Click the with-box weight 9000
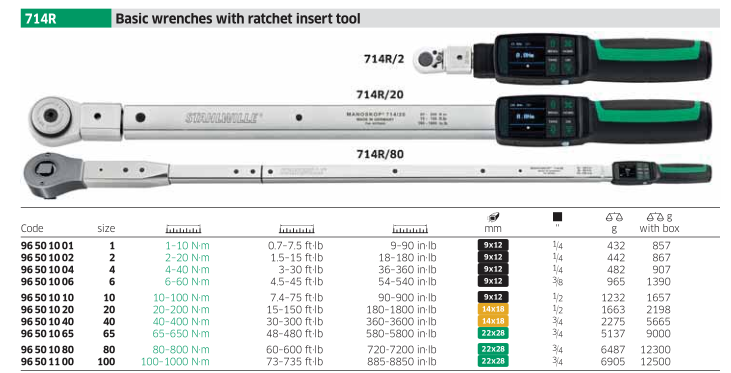Screen dimensions: 731x373 [658, 334]
